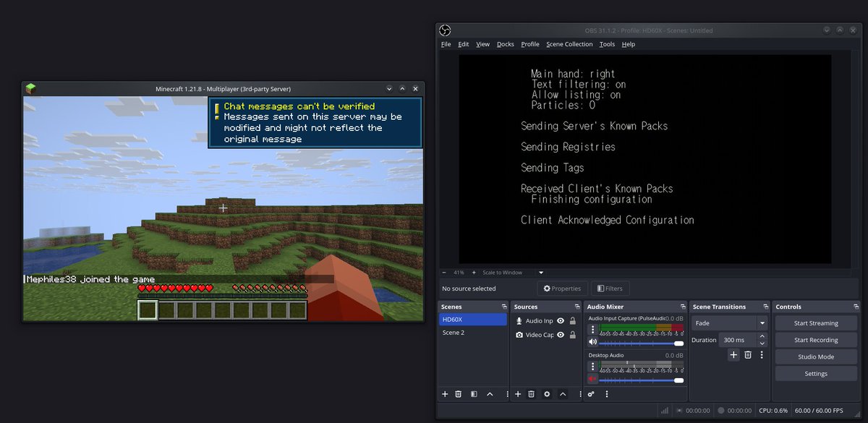Unmute Desktop Audio red speaker icon
The image size is (868, 423).
(x=593, y=379)
